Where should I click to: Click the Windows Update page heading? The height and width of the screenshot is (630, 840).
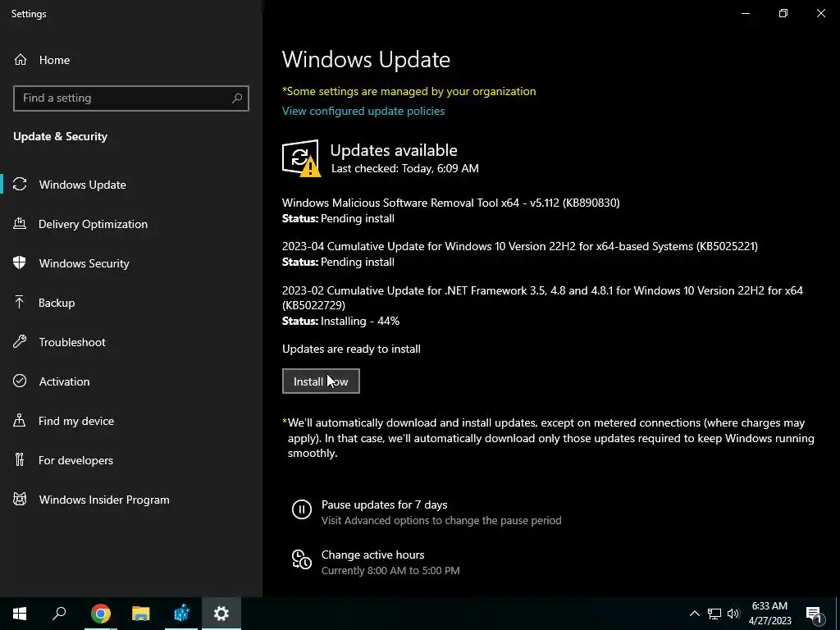coord(366,59)
